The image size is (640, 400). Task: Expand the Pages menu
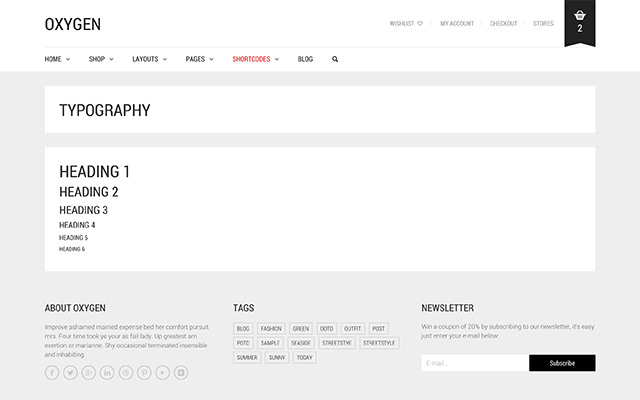(198, 59)
